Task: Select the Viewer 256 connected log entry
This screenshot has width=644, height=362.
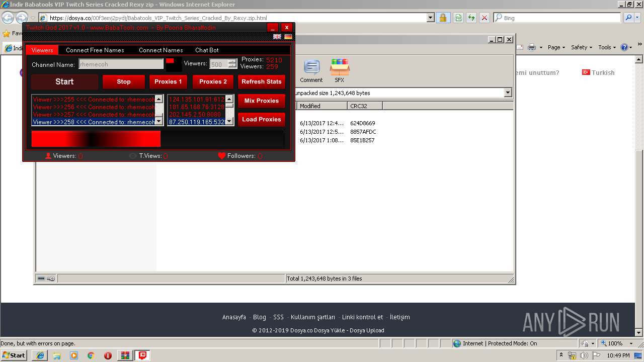Action: [94, 107]
